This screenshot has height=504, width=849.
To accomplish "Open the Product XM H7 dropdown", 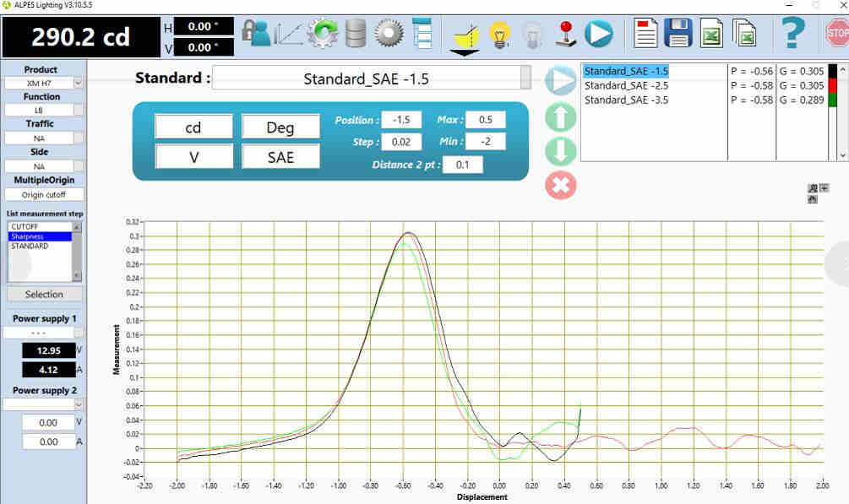I will pos(78,83).
